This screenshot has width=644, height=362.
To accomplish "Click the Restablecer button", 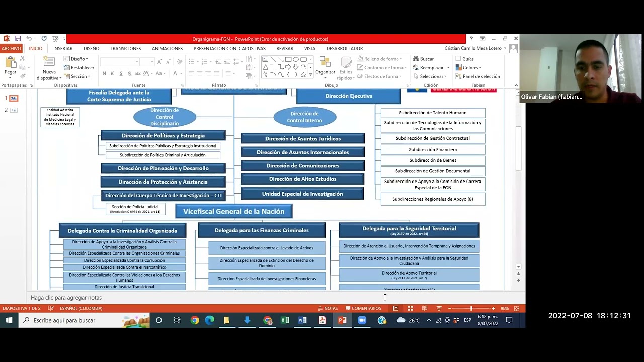I will pos(78,67).
